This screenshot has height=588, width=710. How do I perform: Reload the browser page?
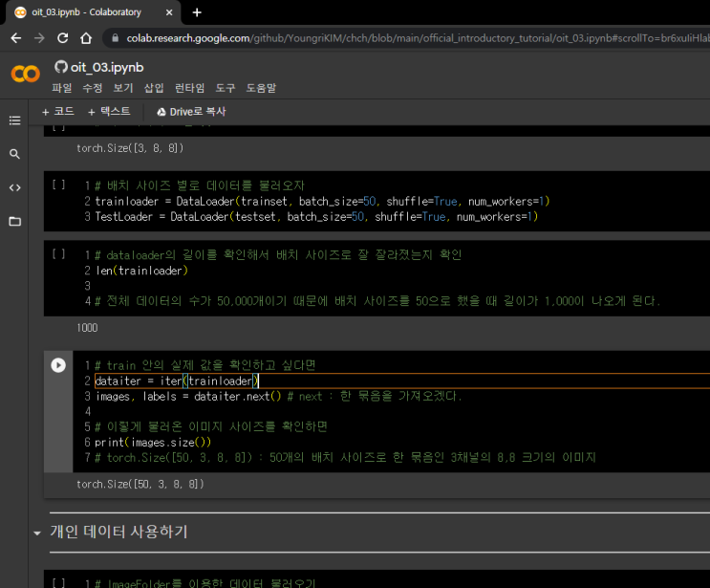pyautogui.click(x=63, y=38)
